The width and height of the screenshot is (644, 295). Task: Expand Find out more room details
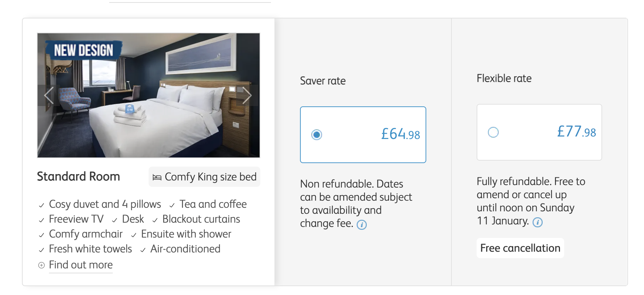[81, 265]
